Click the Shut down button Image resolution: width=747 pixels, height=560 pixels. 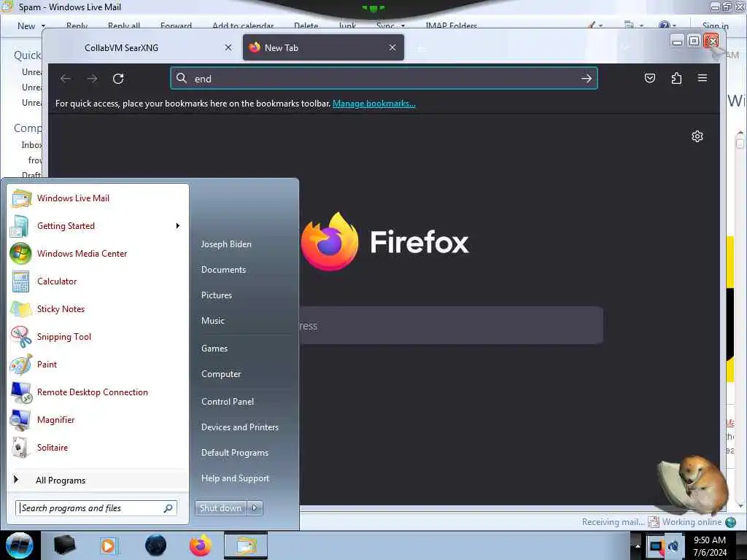pos(221,508)
